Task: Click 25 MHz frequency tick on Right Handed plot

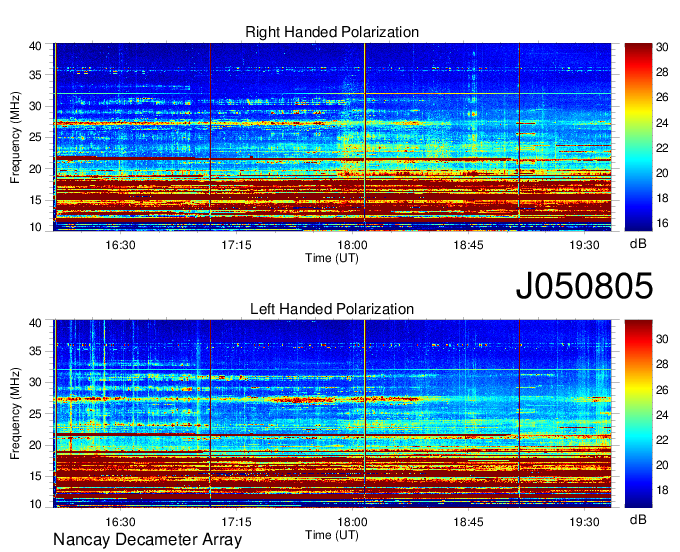Action: point(36,137)
